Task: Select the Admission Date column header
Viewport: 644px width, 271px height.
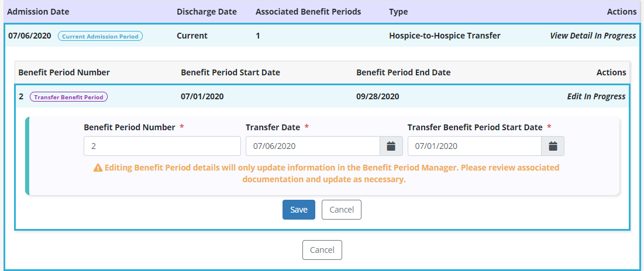Action: point(38,12)
